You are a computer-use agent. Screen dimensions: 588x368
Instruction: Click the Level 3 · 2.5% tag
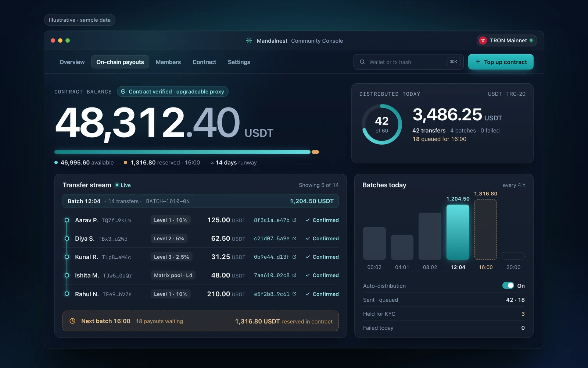172,257
